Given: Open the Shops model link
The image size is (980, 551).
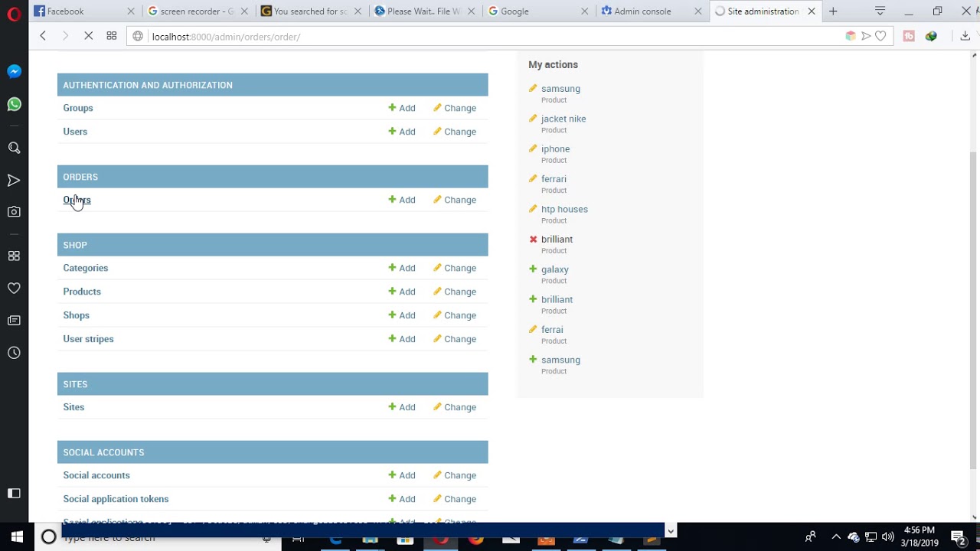Looking at the screenshot, I should click(76, 315).
